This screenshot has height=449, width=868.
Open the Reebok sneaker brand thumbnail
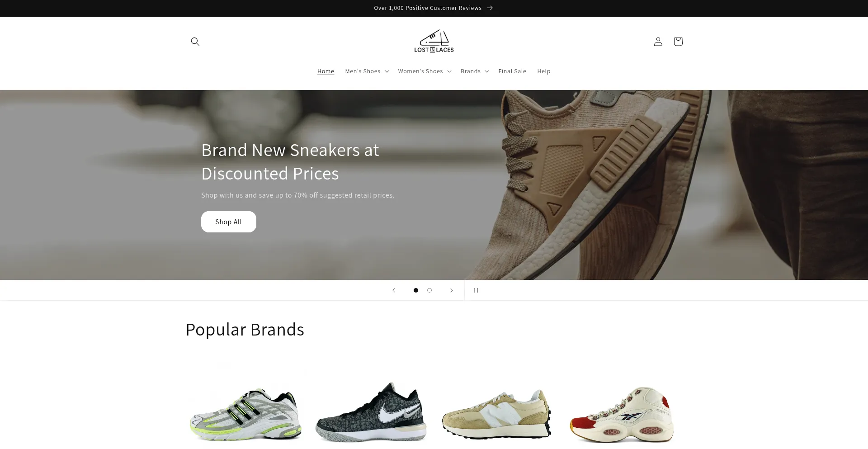coord(622,414)
